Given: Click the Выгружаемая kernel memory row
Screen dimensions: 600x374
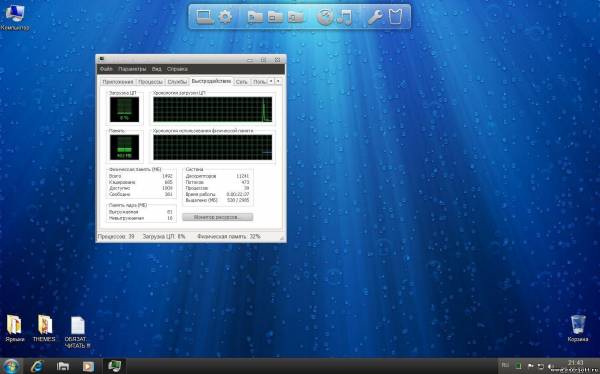Looking at the screenshot, I should (x=141, y=212).
